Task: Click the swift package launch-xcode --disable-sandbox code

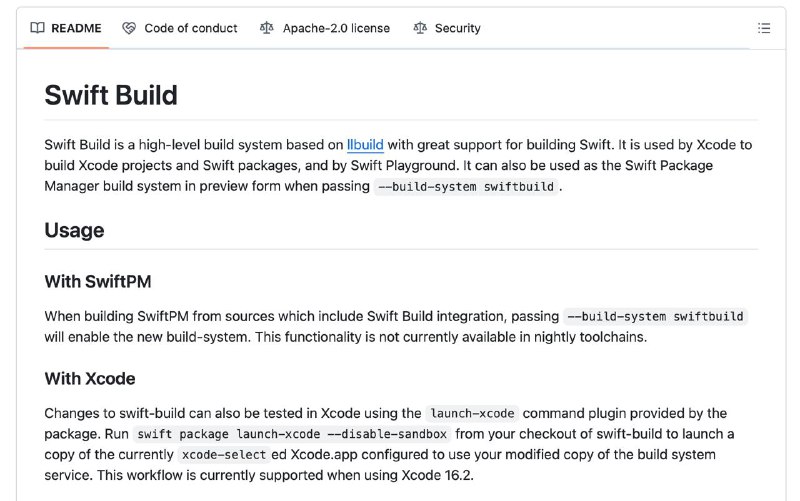Action: tap(292, 434)
